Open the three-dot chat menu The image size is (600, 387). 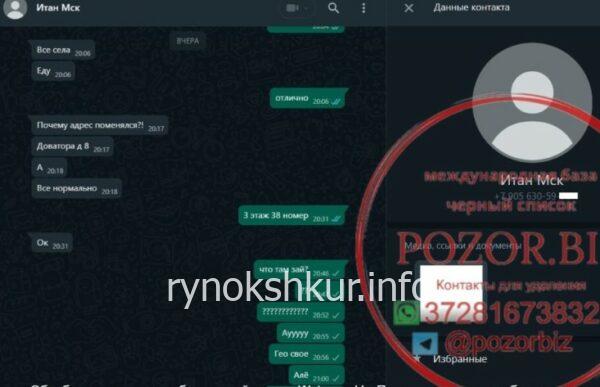(364, 8)
